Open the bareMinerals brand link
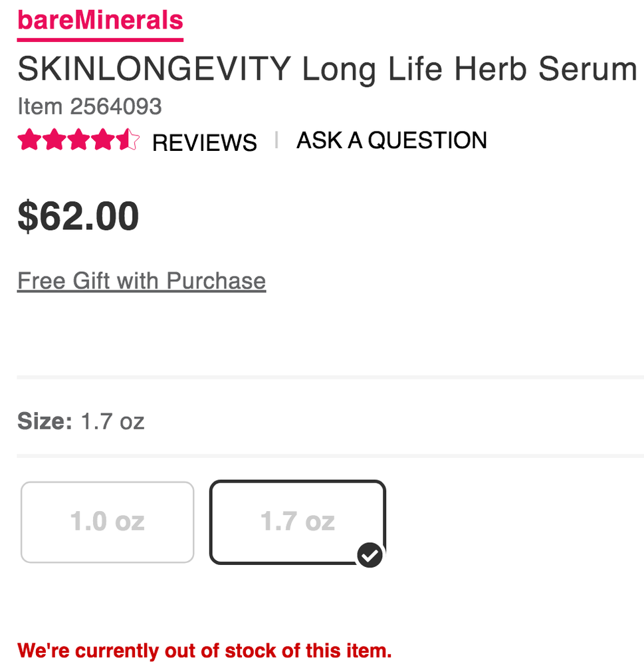The image size is (644, 664). click(100, 21)
